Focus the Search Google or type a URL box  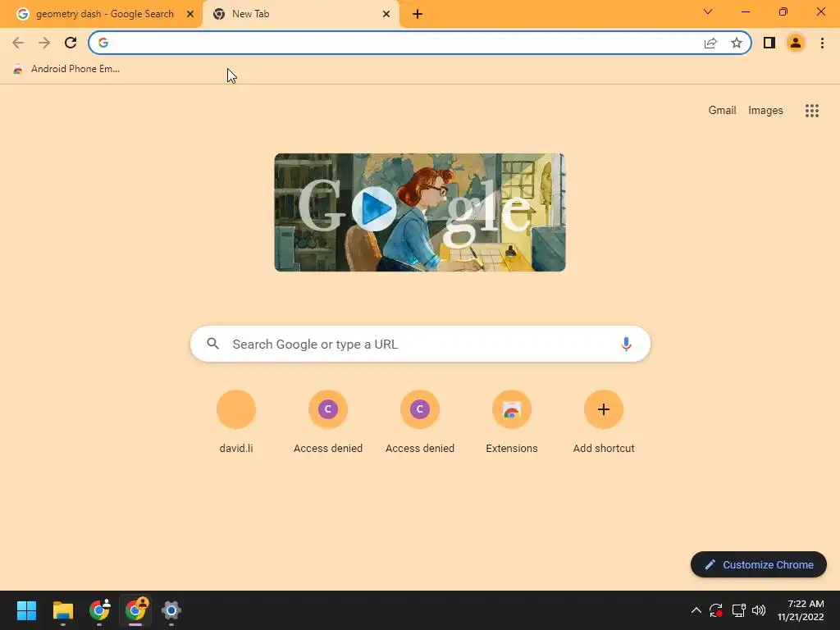420,344
